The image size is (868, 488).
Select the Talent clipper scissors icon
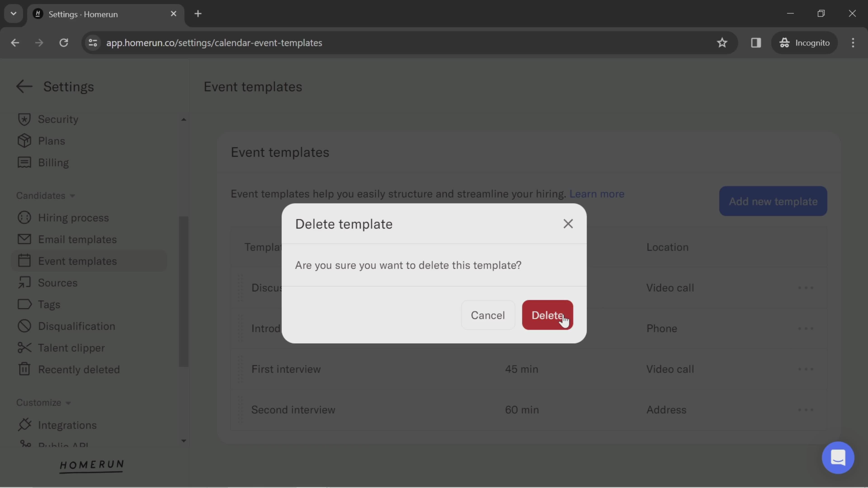(x=24, y=347)
